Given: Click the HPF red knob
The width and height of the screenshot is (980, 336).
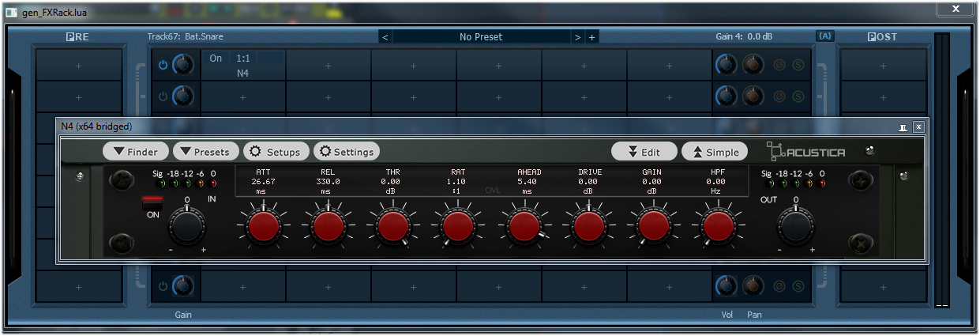Looking at the screenshot, I should coord(718,227).
